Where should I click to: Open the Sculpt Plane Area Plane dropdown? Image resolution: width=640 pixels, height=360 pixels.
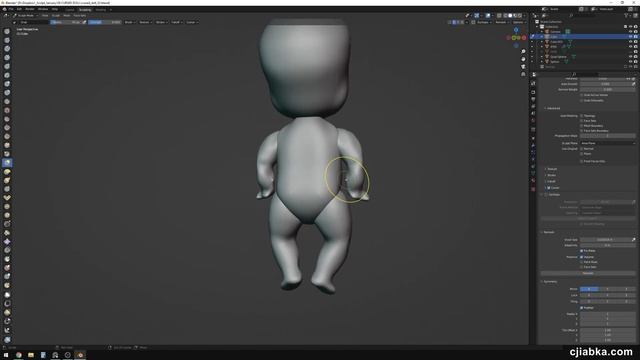click(x=608, y=143)
